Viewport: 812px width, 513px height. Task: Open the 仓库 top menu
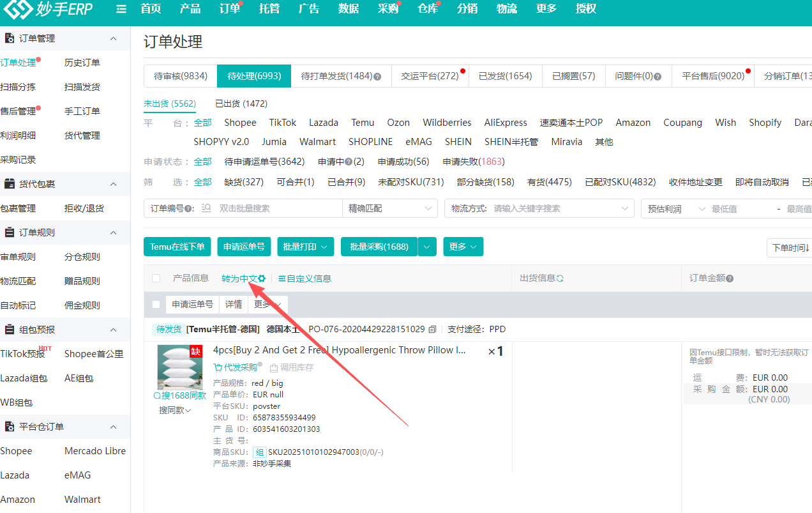427,9
